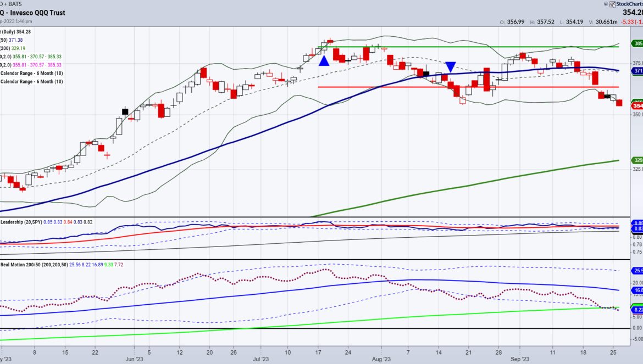The width and height of the screenshot is (643, 364).
Task: Click the blue '25.5' Real Motion tag
Action: click(x=638, y=271)
